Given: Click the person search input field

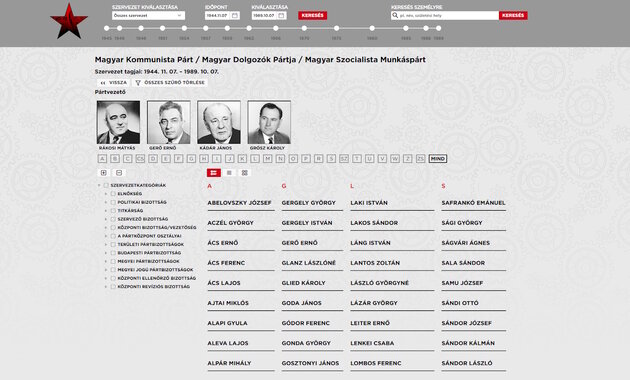Looking at the screenshot, I should tap(445, 15).
